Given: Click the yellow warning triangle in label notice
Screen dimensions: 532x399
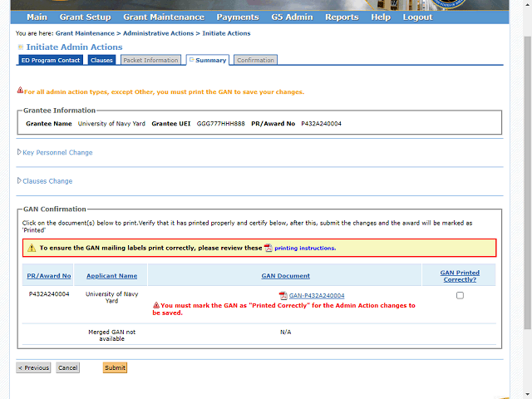Looking at the screenshot, I should click(32, 248).
